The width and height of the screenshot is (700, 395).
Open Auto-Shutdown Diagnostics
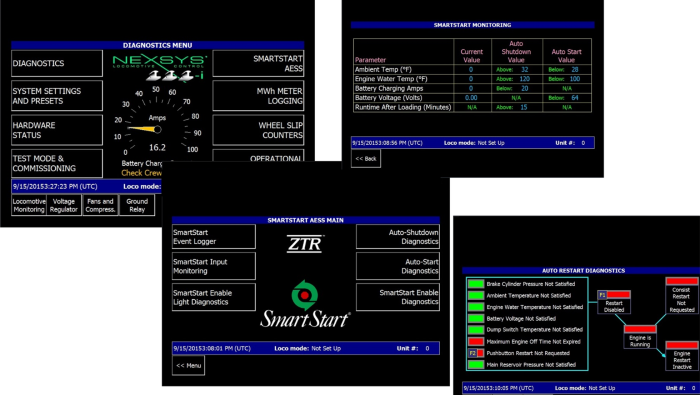click(398, 237)
